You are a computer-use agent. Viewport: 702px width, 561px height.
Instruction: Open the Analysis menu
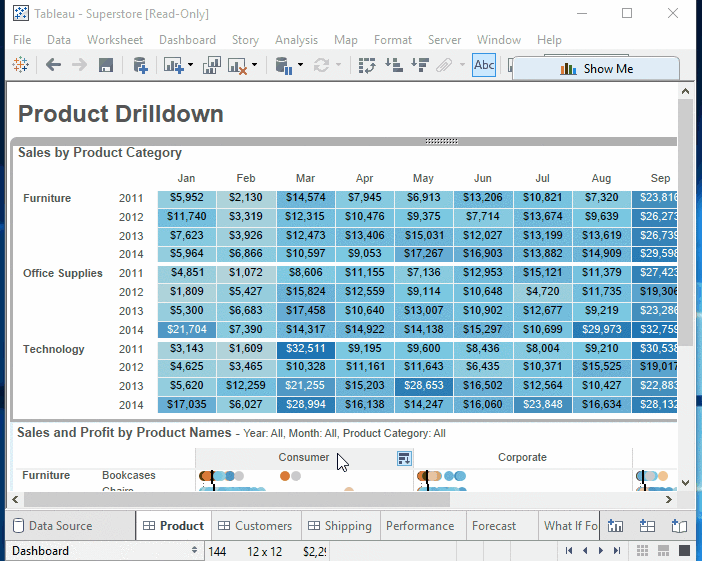pyautogui.click(x=295, y=40)
